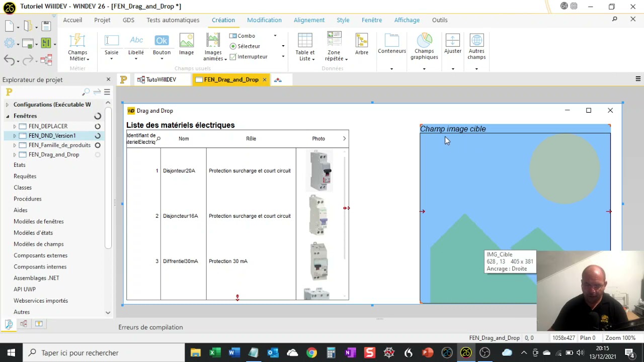The image size is (644, 362).
Task: Select the Requêtes explorer item
Action: 25,176
